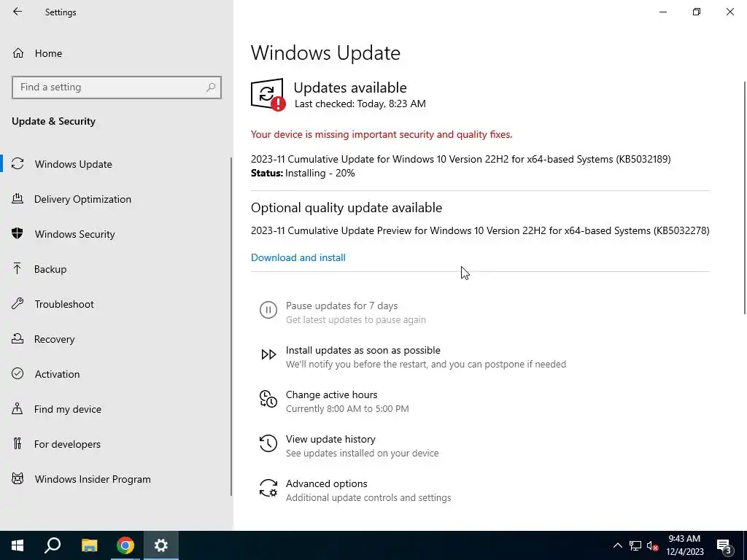
Task: Launch File Explorer from the taskbar
Action: [89, 545]
